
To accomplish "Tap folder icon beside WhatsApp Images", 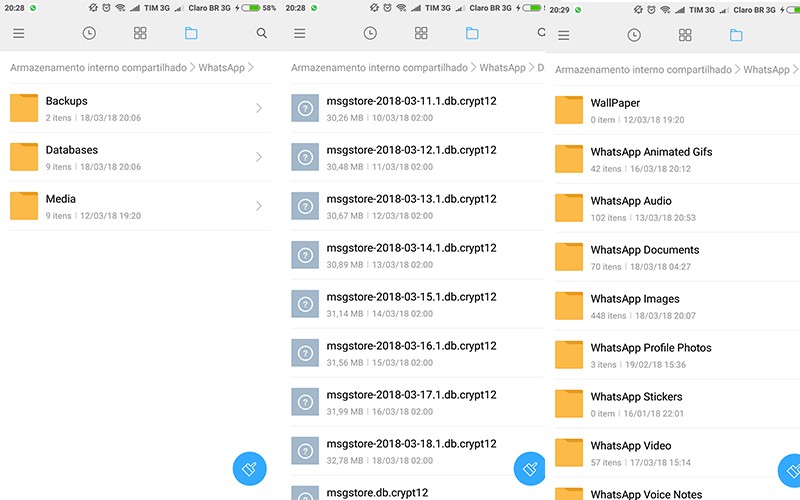I will [569, 306].
